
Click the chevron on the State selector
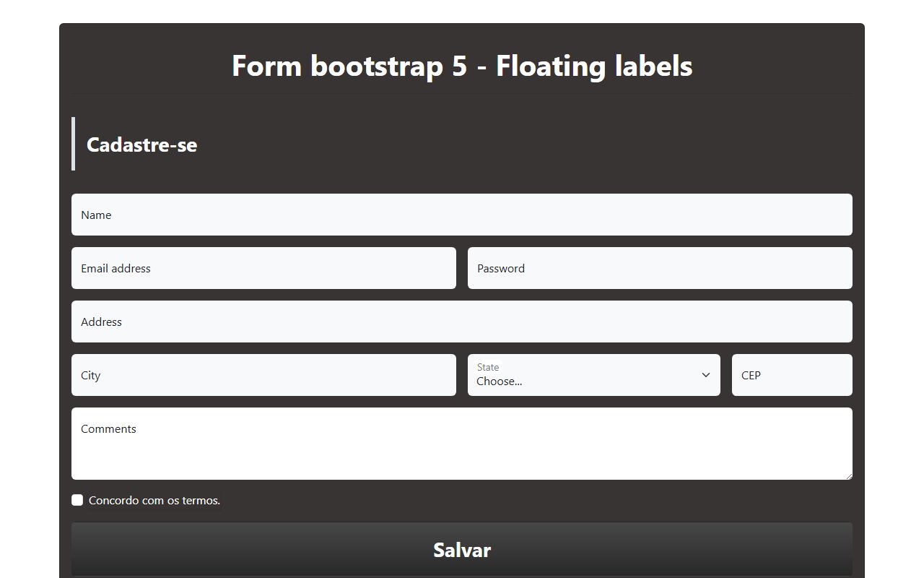[x=705, y=375]
